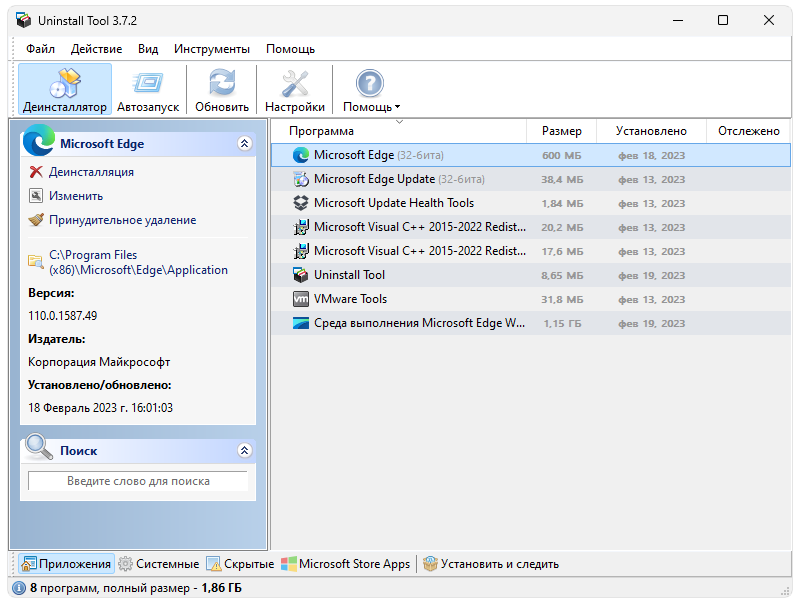Switch to Скрытые tab
The height and width of the screenshot is (601, 800).
[x=239, y=564]
